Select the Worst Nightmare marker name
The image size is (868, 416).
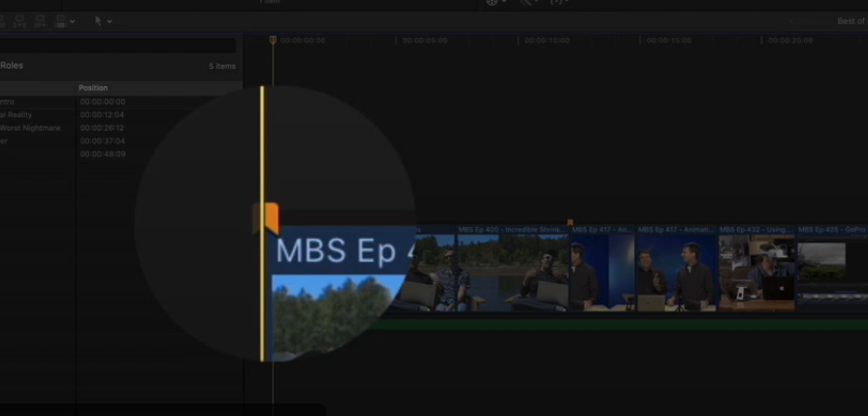click(30, 128)
